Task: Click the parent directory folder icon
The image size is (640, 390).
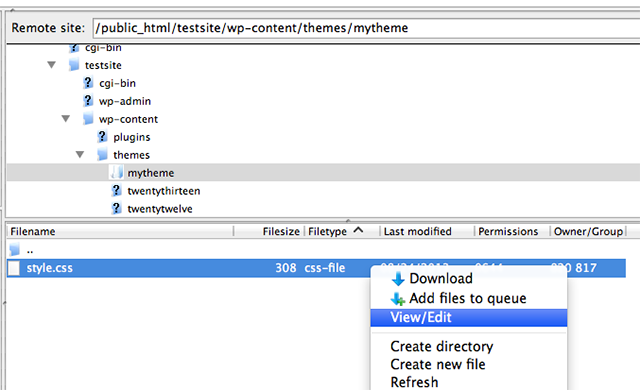Action: point(15,249)
